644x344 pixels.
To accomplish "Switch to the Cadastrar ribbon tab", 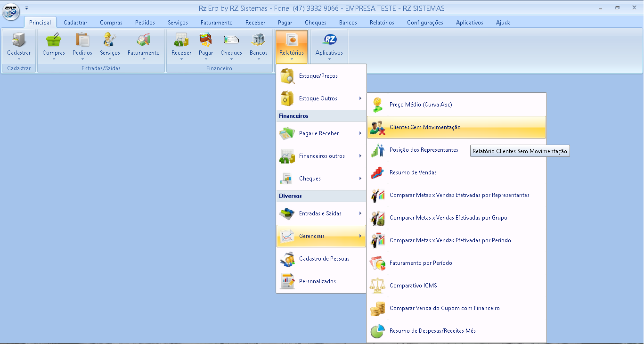I will point(75,23).
